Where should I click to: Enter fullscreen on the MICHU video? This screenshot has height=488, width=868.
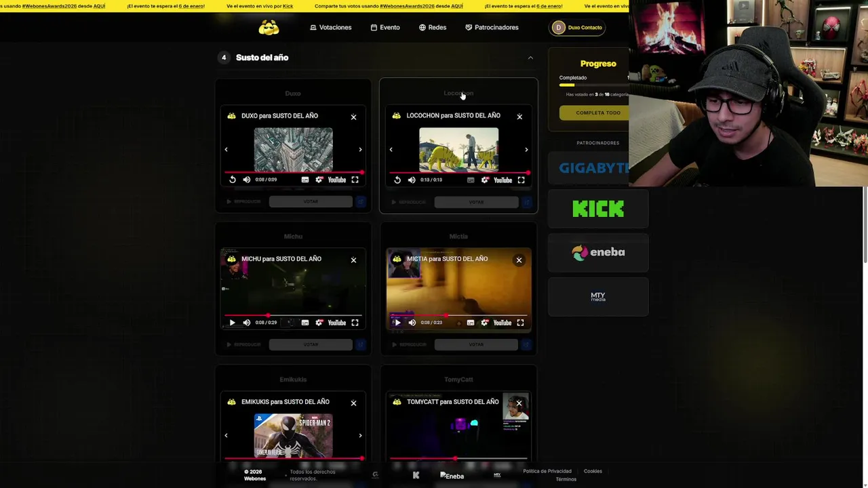click(355, 323)
